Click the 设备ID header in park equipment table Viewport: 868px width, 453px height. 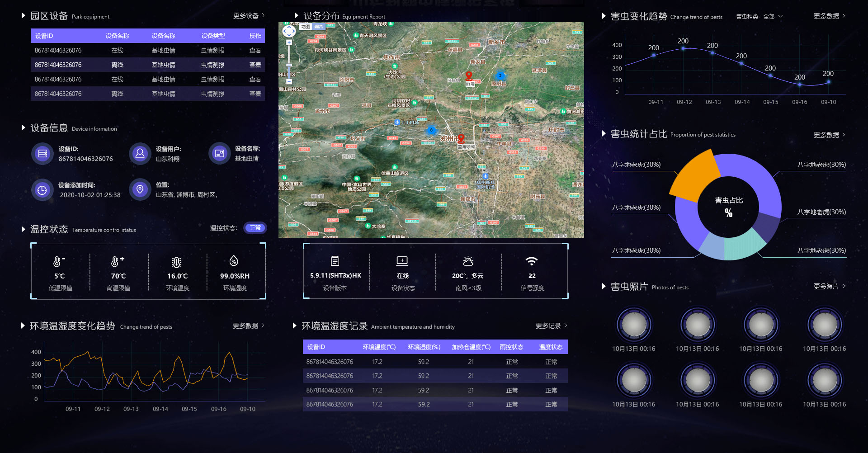click(x=44, y=36)
